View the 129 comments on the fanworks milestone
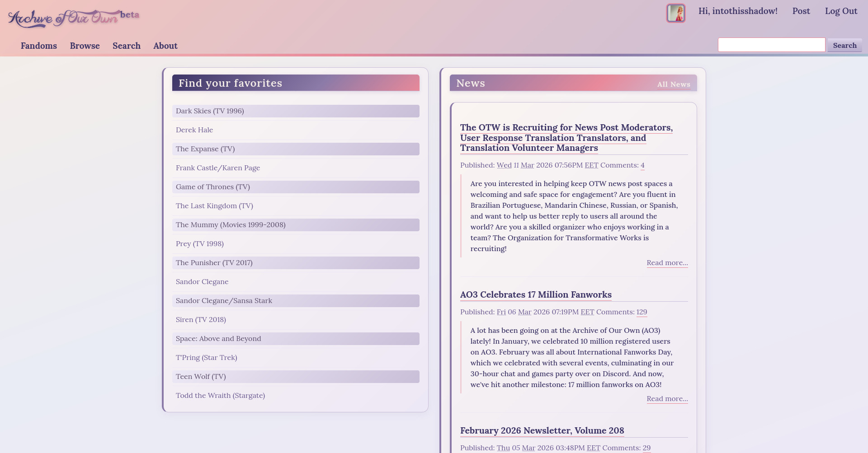Viewport: 868px width, 453px height. pyautogui.click(x=642, y=312)
